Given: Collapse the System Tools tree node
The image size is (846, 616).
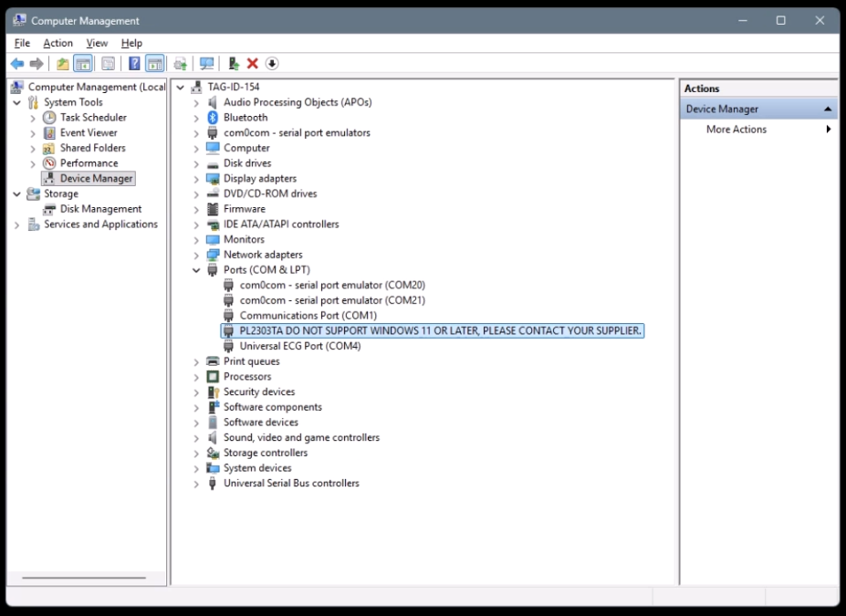Looking at the screenshot, I should 16,103.
